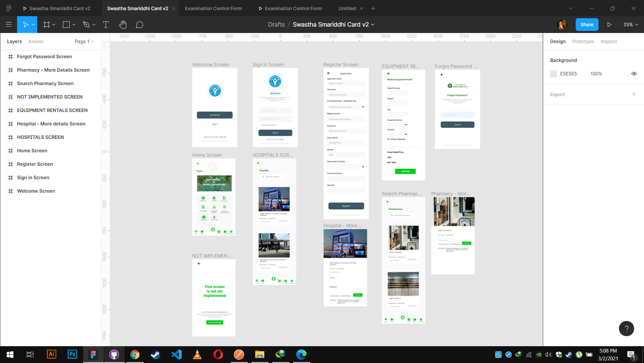Select the Forgot Password Screen layer
The height and width of the screenshot is (363, 644).
coord(44,57)
